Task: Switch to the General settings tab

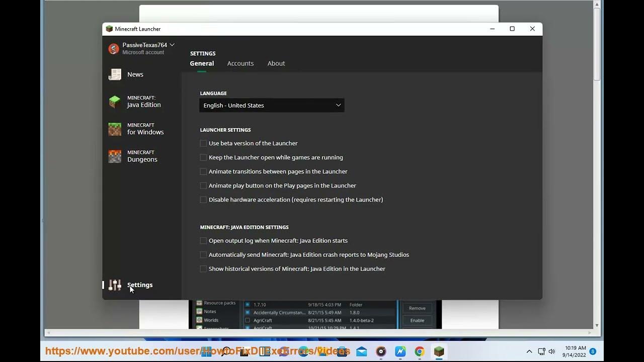Action: pos(202,63)
